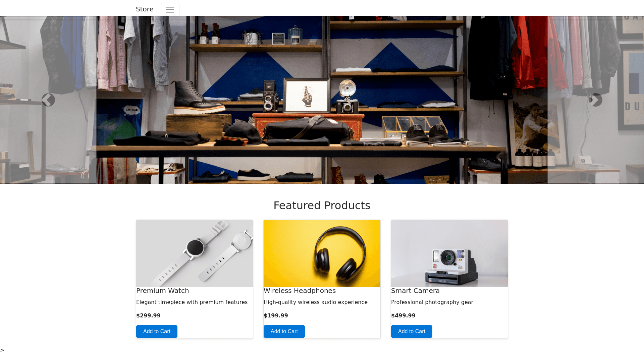644x362 pixels.
Task: Advance to next carousel slide arrow
Action: pyautogui.click(x=596, y=100)
